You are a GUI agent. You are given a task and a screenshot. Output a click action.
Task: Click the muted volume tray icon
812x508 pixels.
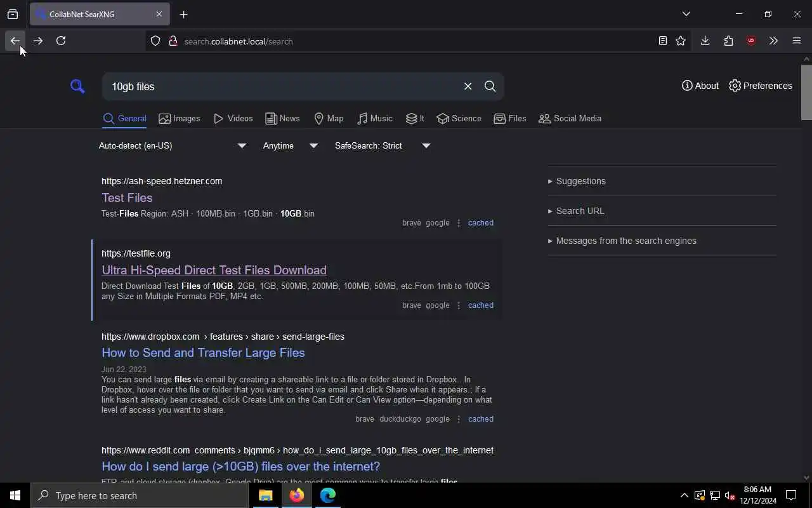point(730,495)
